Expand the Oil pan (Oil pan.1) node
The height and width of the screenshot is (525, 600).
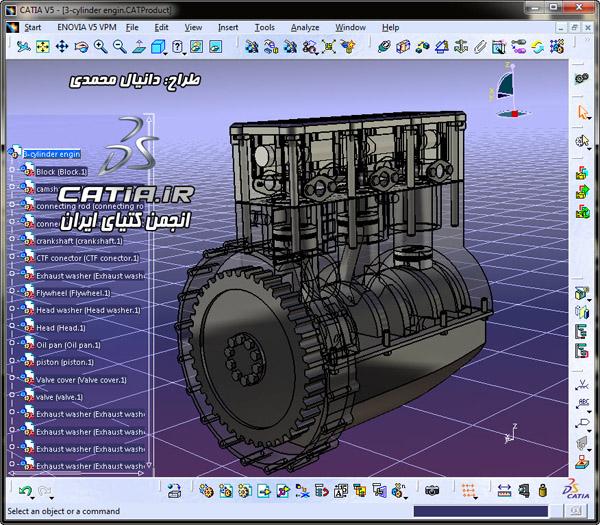tap(12, 342)
